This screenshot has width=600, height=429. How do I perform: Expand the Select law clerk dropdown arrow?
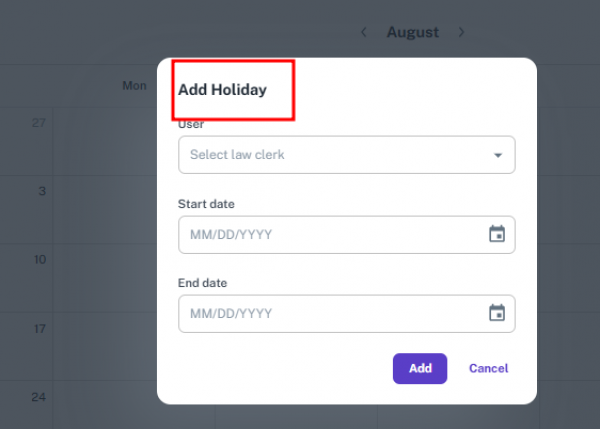498,156
